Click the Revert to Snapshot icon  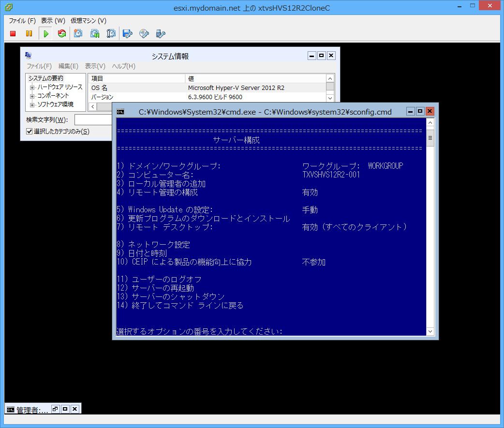[95, 33]
